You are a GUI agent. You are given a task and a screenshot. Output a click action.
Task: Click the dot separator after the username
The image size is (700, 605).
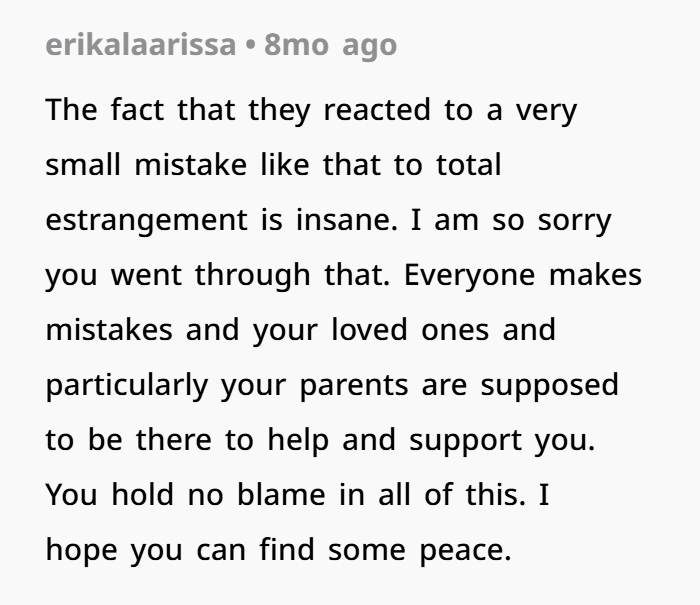point(250,46)
